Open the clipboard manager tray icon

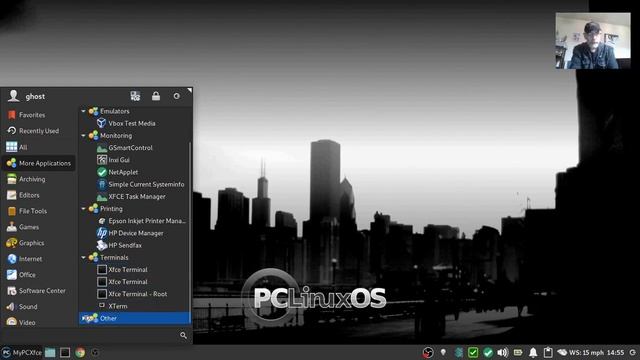(548, 352)
